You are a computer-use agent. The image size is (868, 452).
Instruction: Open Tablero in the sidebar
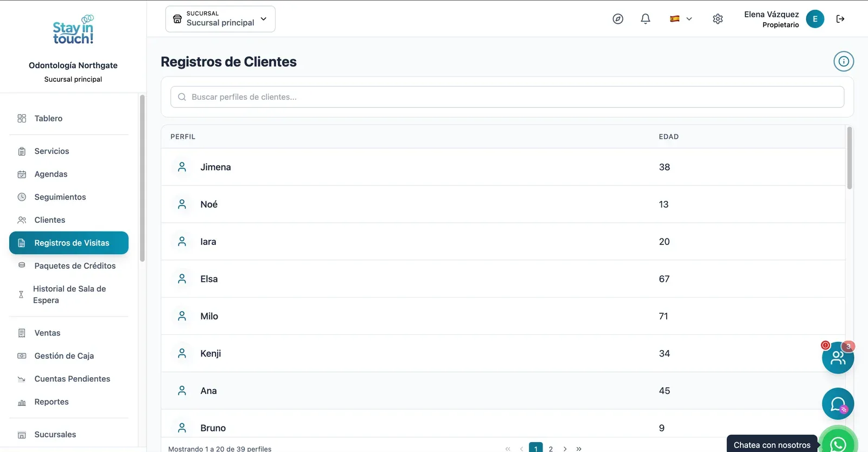69,118
